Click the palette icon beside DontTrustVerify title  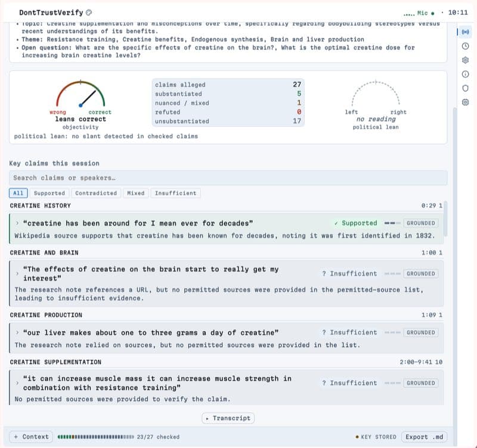tap(89, 13)
